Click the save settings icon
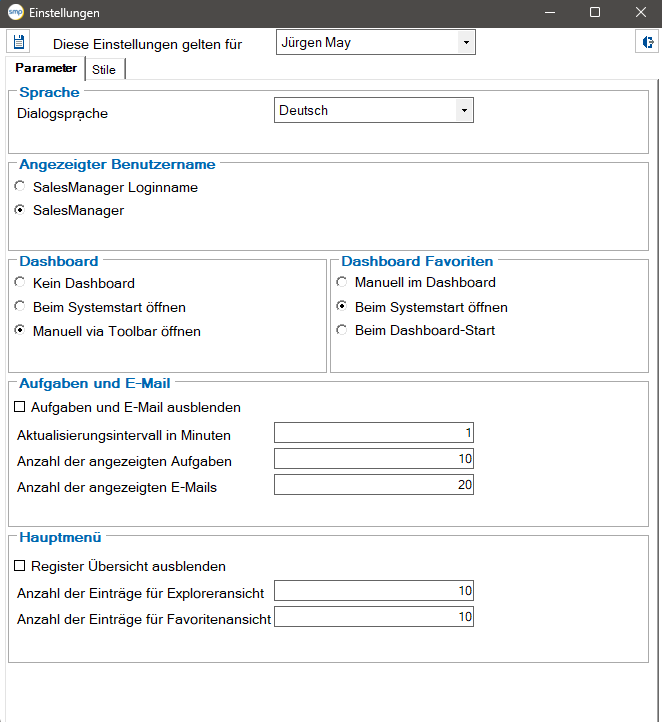Image resolution: width=662 pixels, height=722 pixels. point(18,41)
